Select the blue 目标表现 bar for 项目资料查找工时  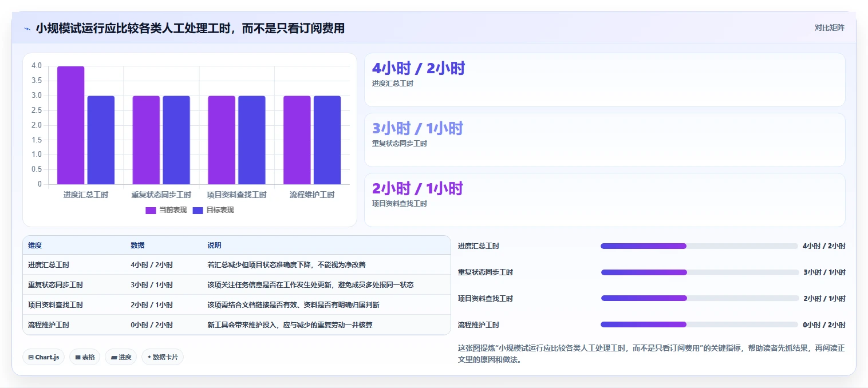click(252, 140)
